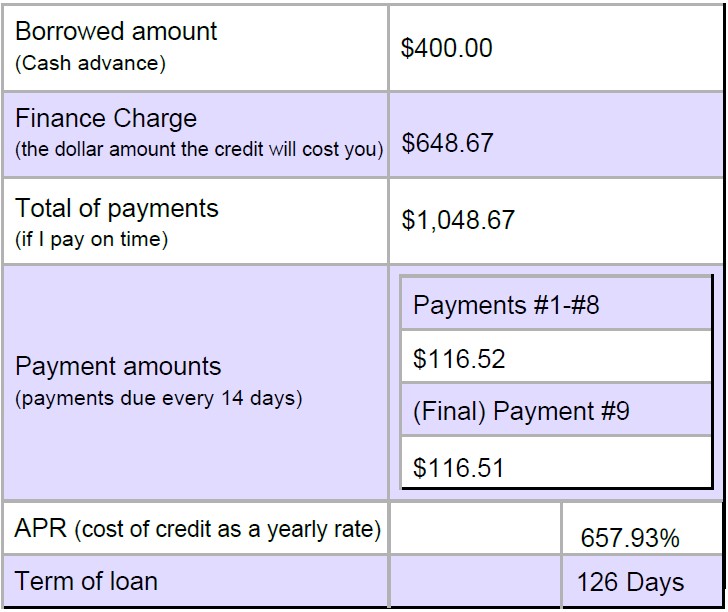Select the $648.67 finance charge value
This screenshot has width=728, height=612.
point(447,143)
